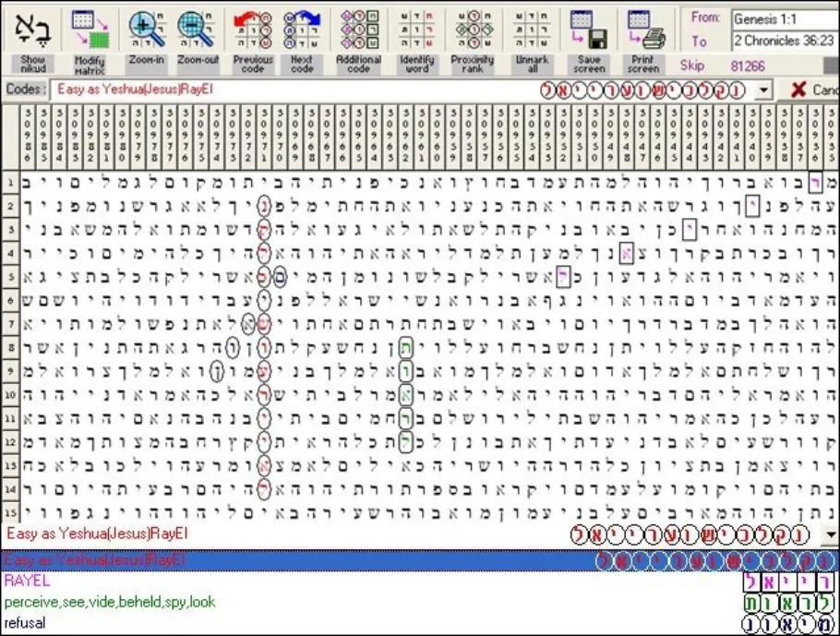840x636 pixels.
Task: Click the From field showing Genesis 1:1
Action: coord(786,19)
